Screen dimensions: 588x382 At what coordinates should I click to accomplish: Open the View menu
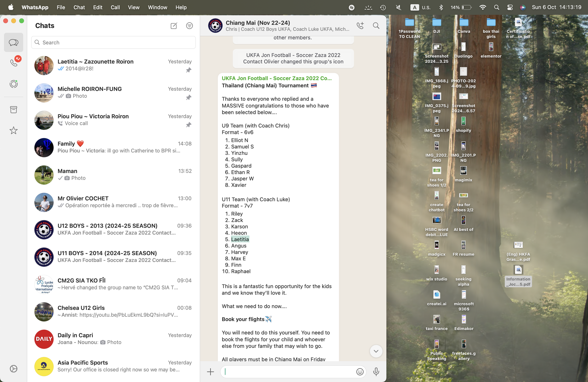[x=134, y=8]
